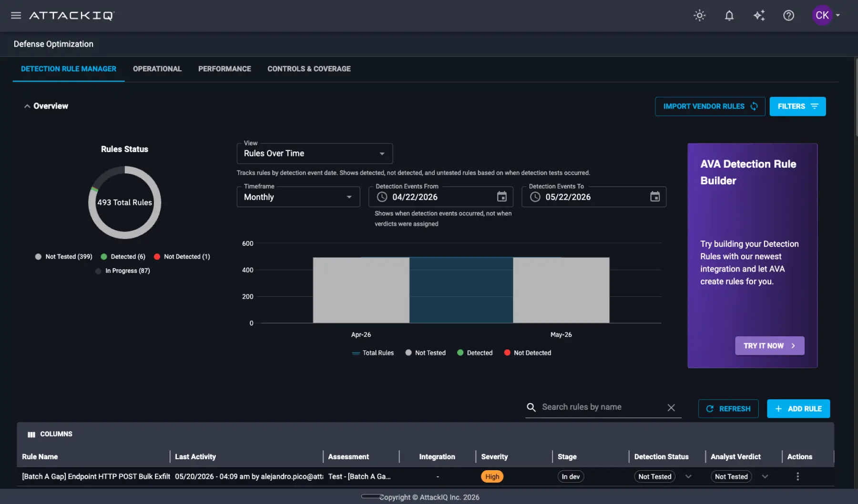
Task: Click the Test - [Batch A Ga... assessment
Action: 359,477
